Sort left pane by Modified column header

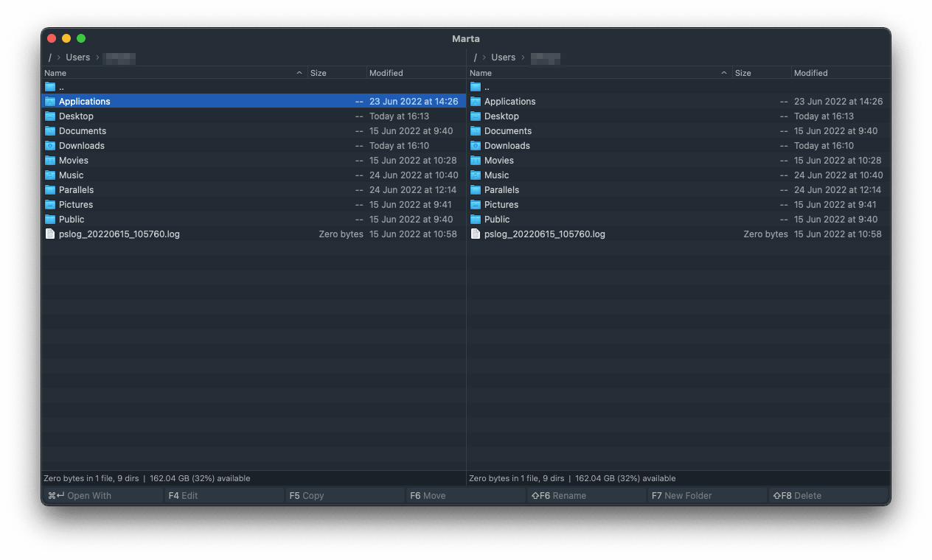pyautogui.click(x=416, y=73)
